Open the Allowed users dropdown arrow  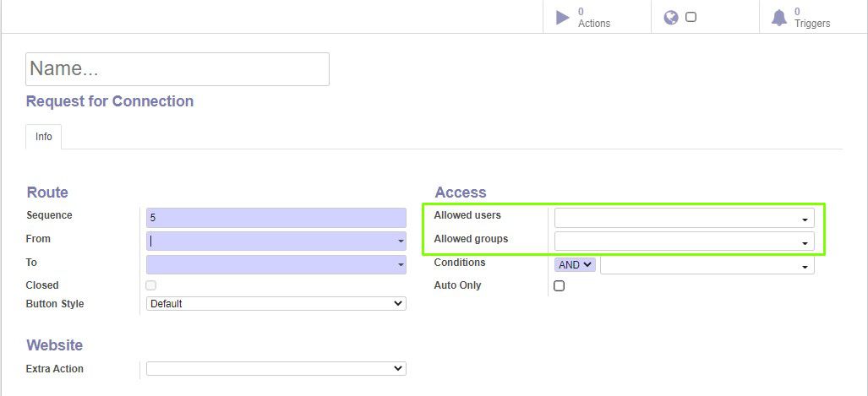[805, 220]
